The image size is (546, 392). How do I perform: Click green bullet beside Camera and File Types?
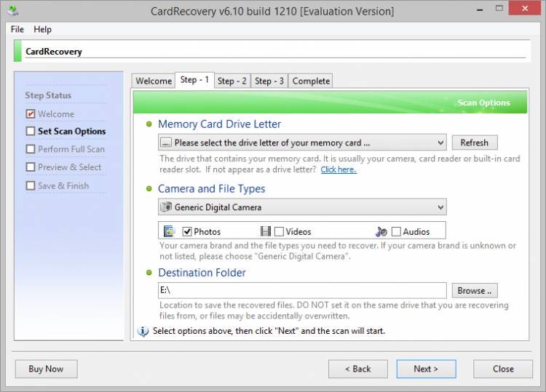[x=149, y=188]
